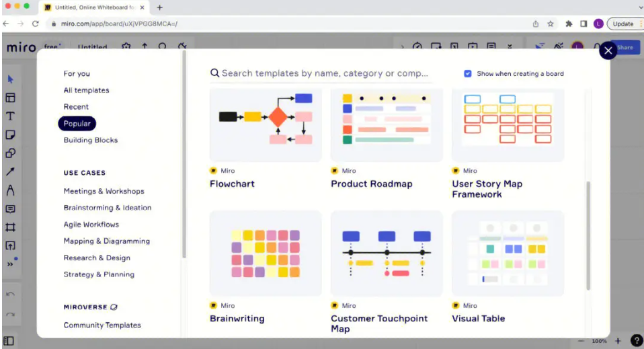Image resolution: width=644 pixels, height=349 pixels.
Task: Choose Customer Touchpoint Map thumbnail
Action: 387,254
